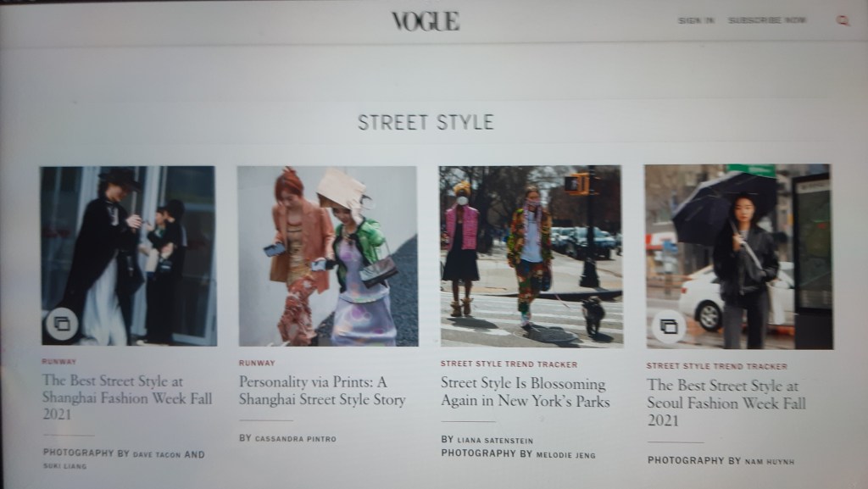Select Runway tag above Personality via Prints
This screenshot has height=489, width=868.
257,363
